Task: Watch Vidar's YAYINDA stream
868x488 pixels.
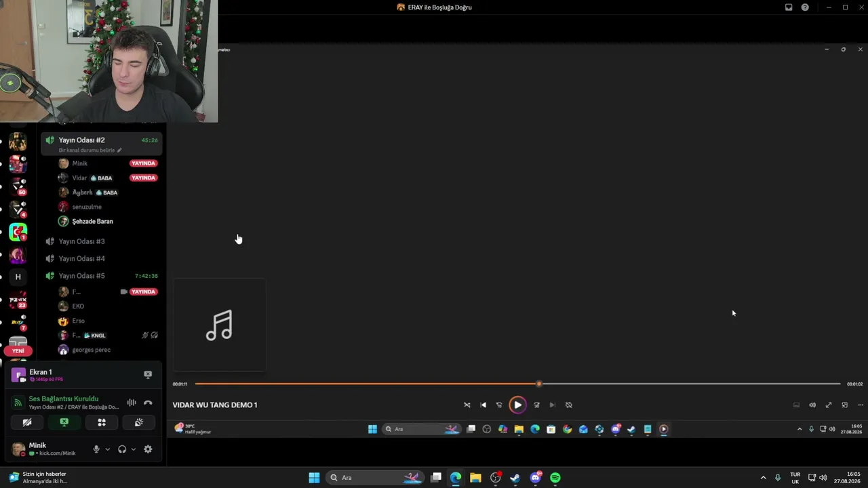Action: (143, 178)
